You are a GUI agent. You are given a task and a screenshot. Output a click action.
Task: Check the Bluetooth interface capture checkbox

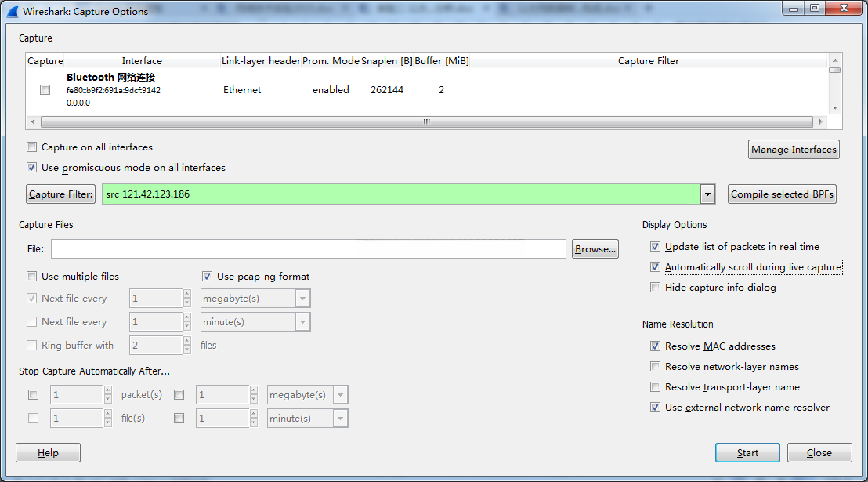45,90
